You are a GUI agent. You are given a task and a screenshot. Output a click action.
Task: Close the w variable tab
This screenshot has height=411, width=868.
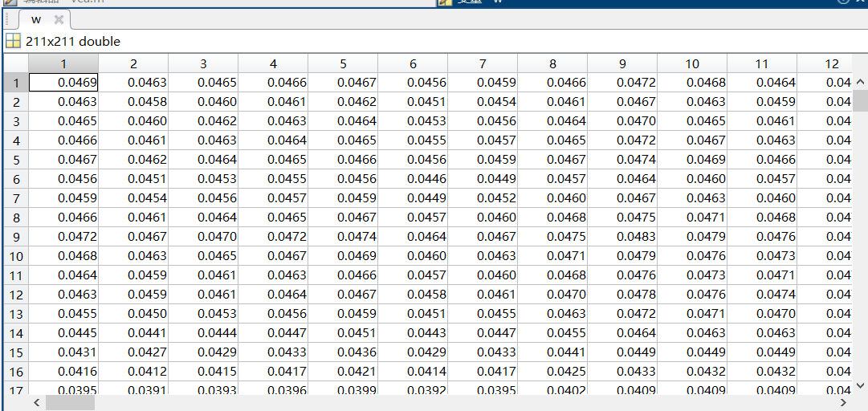coord(59,20)
